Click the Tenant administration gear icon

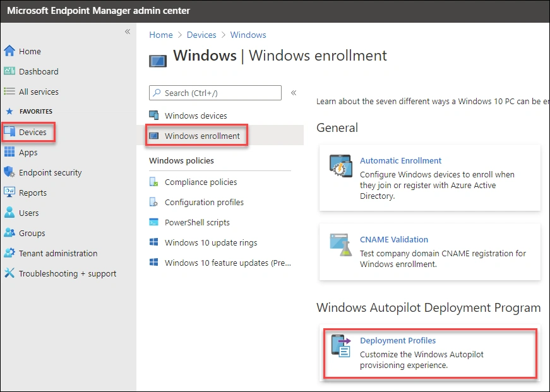coord(9,253)
